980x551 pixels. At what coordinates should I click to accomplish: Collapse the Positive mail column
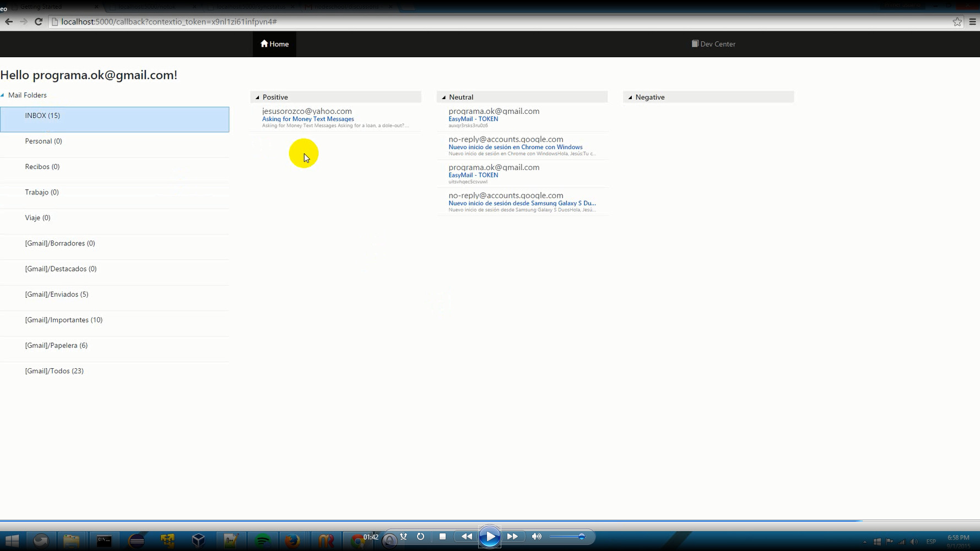coord(257,97)
